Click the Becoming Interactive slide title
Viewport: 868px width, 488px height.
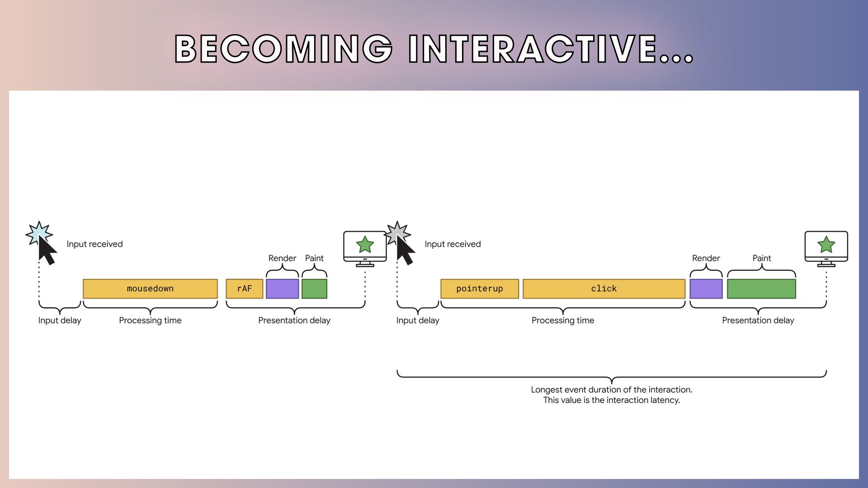click(x=434, y=49)
